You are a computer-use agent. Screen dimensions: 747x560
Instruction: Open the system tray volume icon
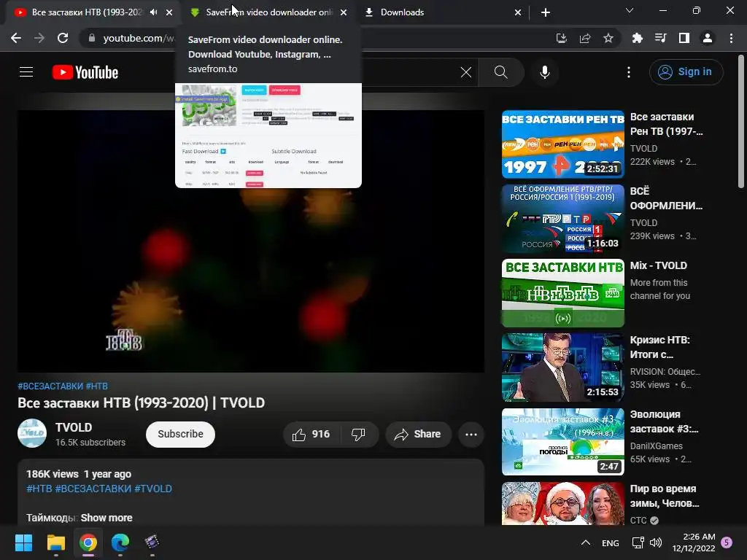pyautogui.click(x=656, y=542)
